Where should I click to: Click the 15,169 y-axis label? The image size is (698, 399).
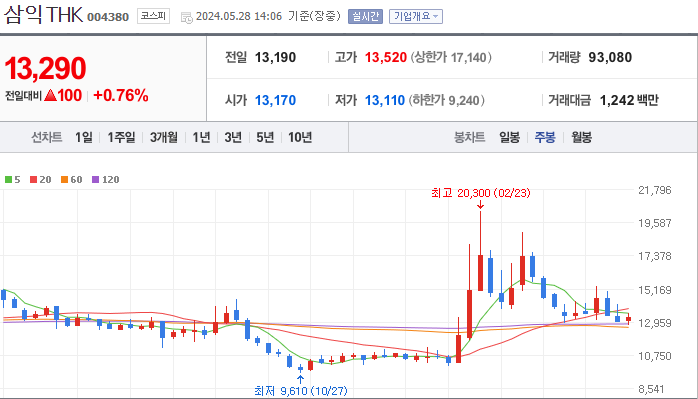[x=655, y=290]
